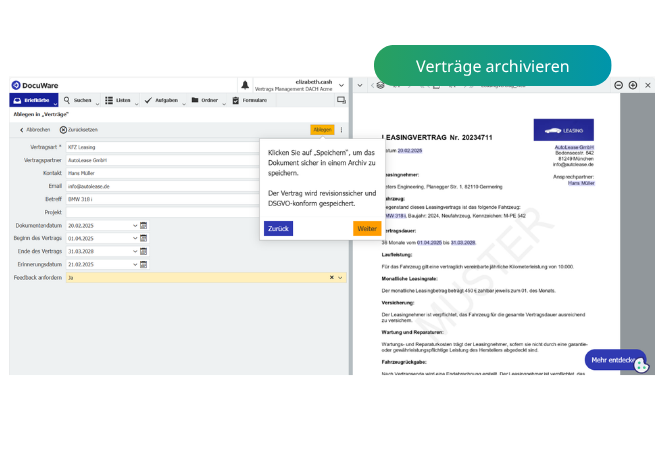Switch to the Listen tab
The height and width of the screenshot is (450, 666).
[x=118, y=100]
